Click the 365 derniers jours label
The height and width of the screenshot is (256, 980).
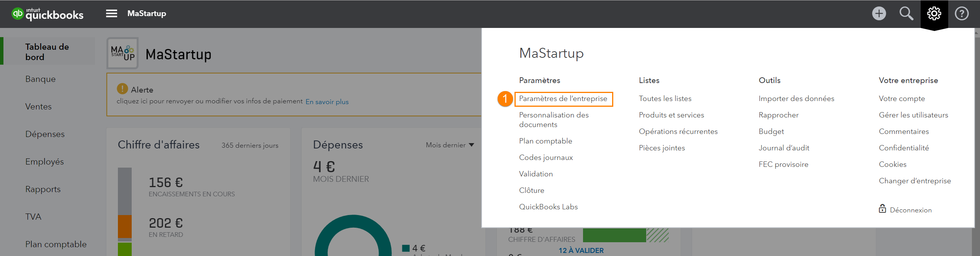(x=250, y=145)
